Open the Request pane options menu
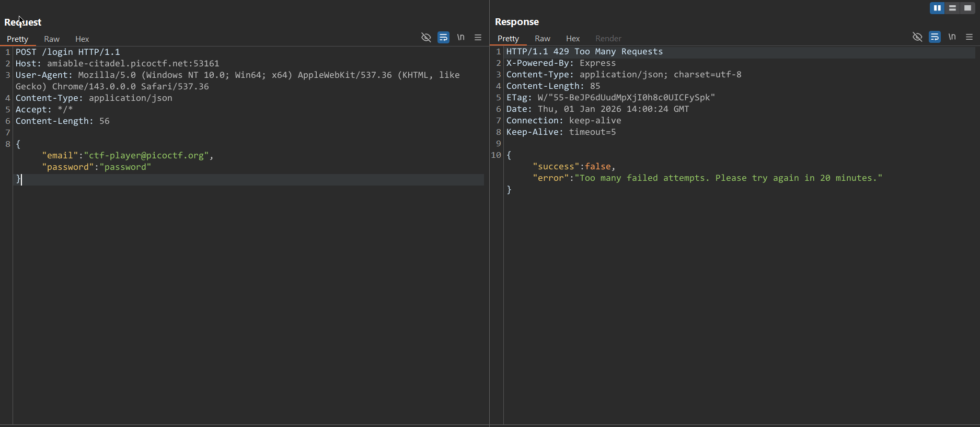The height and width of the screenshot is (427, 980). pyautogui.click(x=478, y=38)
